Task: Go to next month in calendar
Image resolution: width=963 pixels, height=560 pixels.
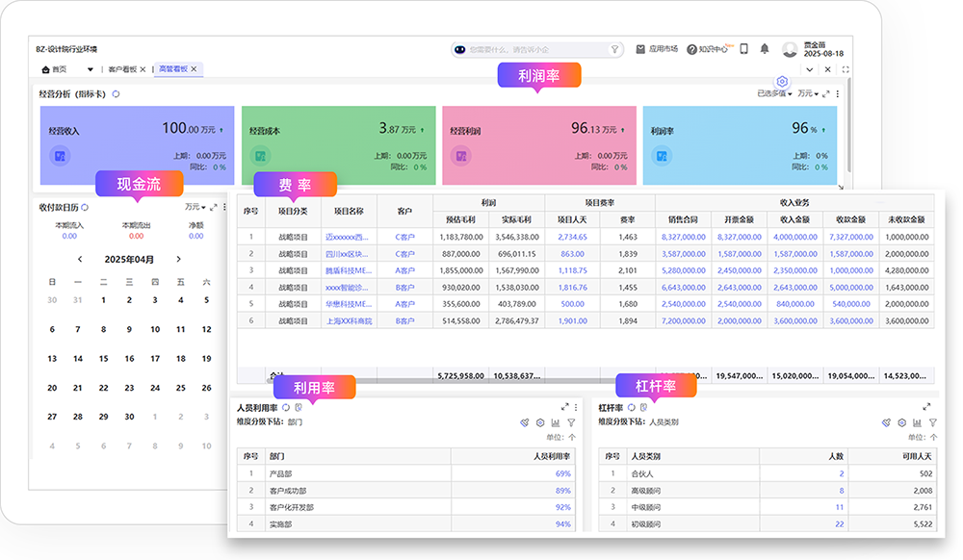Action: point(178,259)
